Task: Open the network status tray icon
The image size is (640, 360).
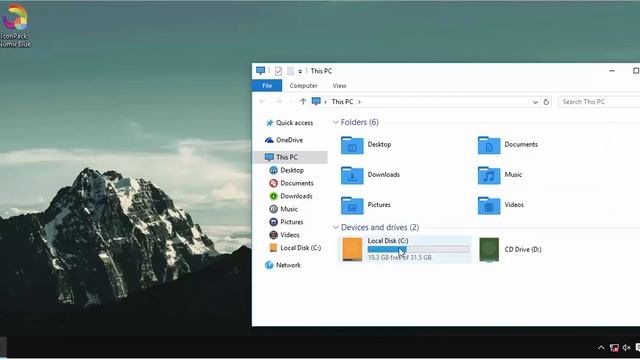Action: click(x=614, y=348)
